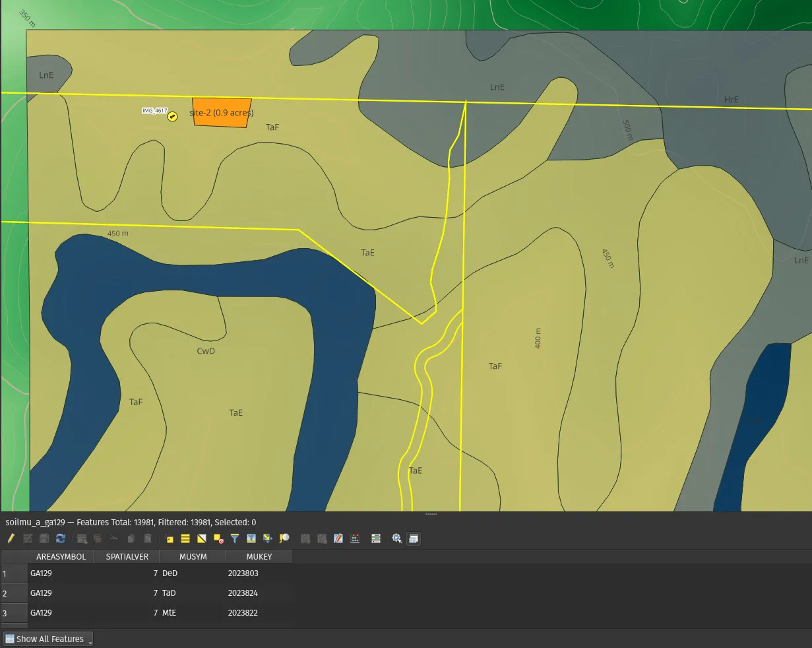Pan map to selected rows

pos(268,538)
